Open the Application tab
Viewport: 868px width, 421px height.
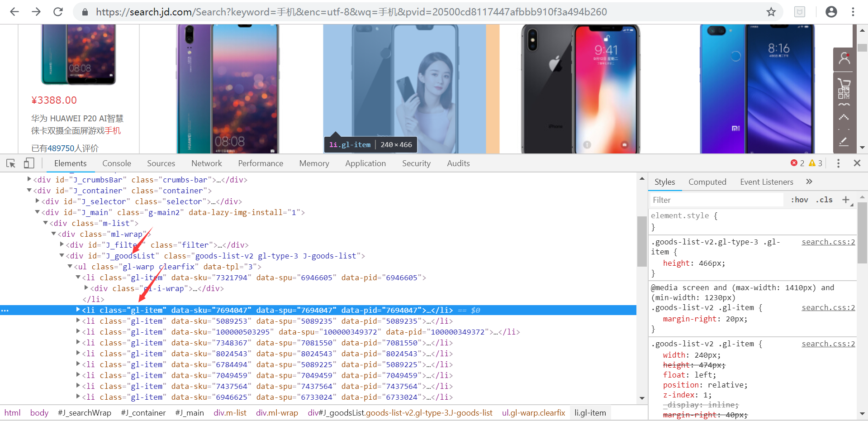[365, 163]
